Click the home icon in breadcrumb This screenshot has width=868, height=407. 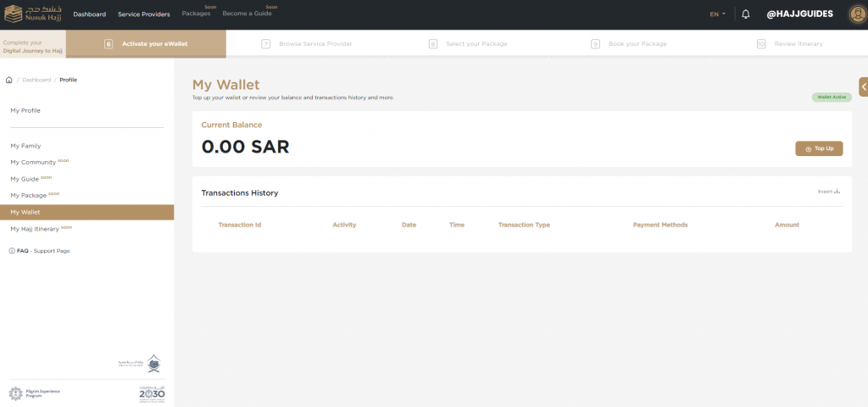[8, 80]
